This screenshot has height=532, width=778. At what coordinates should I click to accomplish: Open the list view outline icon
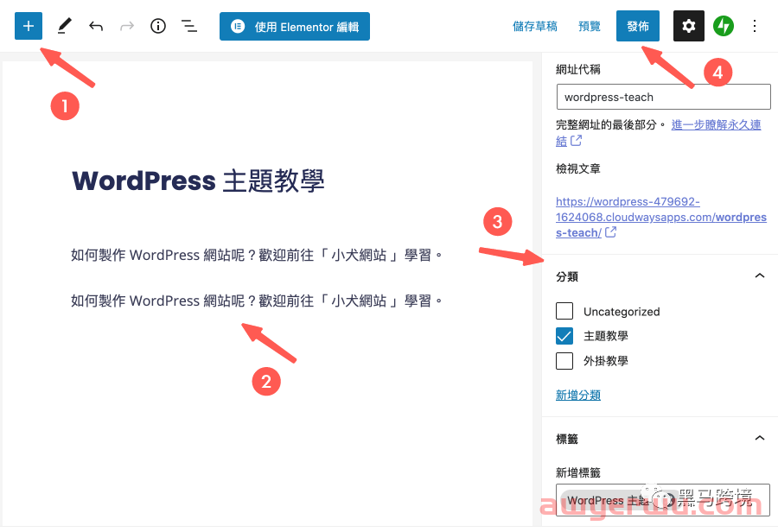[x=189, y=26]
